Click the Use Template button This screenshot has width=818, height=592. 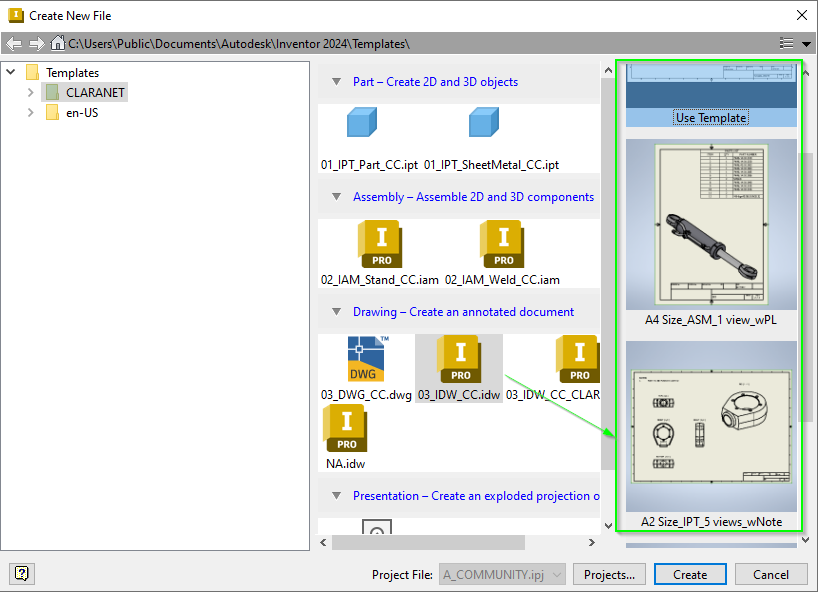710,117
